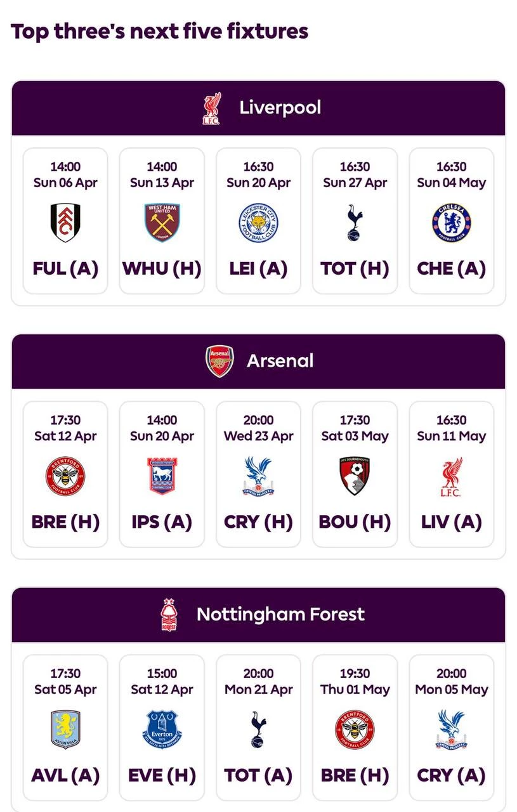The height and width of the screenshot is (812, 517).
Task: Open the LIV (A) fixture on Sun 11 May
Action: point(451,474)
